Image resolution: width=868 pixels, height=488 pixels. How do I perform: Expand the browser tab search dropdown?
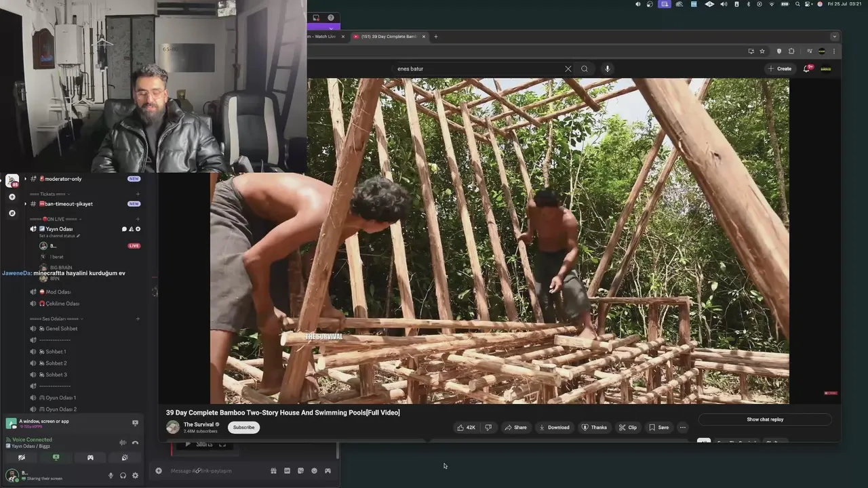pos(835,37)
